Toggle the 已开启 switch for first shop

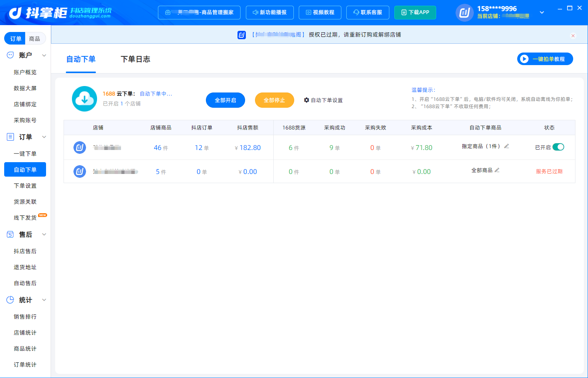tap(558, 147)
